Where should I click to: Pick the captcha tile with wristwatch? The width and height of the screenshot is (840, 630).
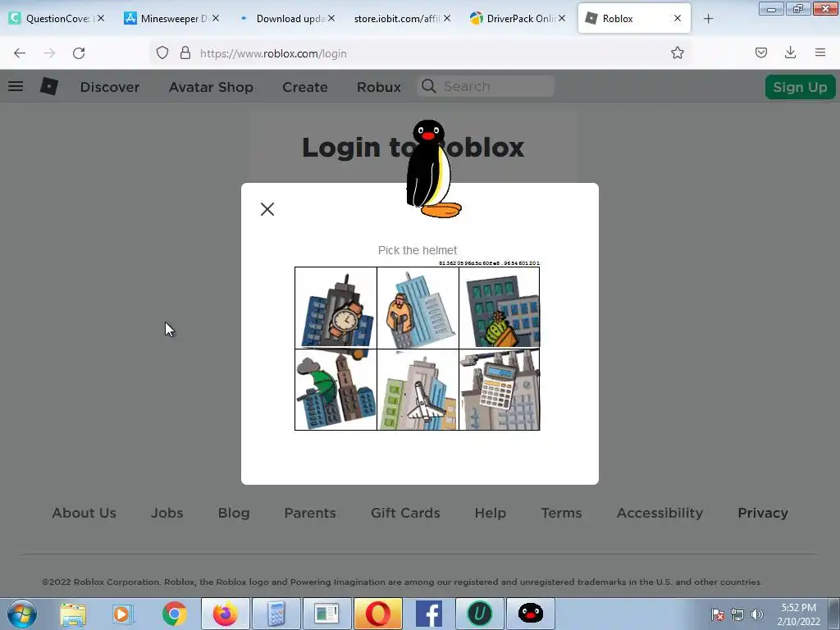(x=336, y=308)
